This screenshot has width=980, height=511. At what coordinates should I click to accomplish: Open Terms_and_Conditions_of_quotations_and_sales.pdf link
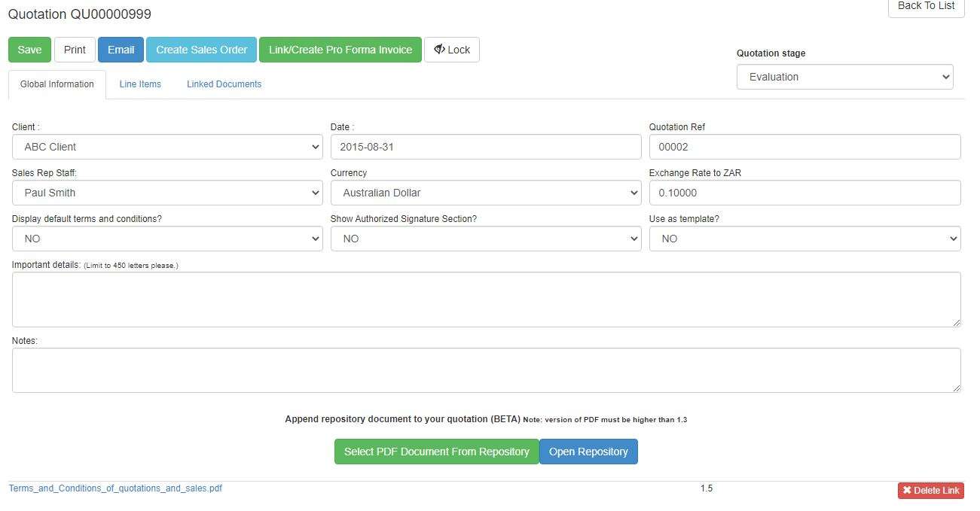[x=115, y=488]
